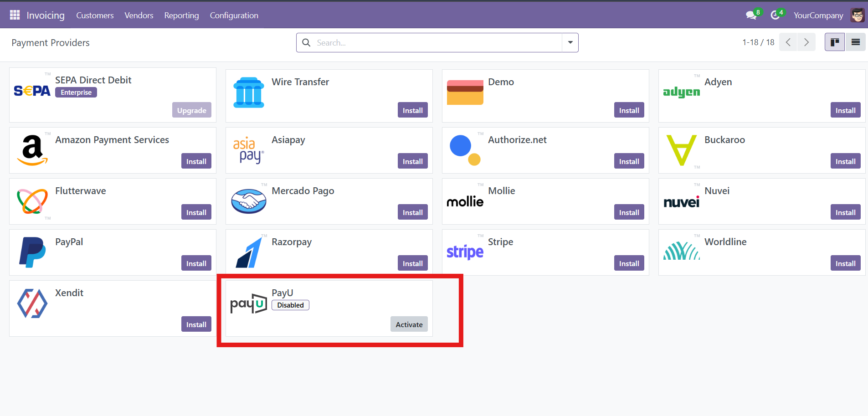Install the Xendit provider

(x=196, y=324)
